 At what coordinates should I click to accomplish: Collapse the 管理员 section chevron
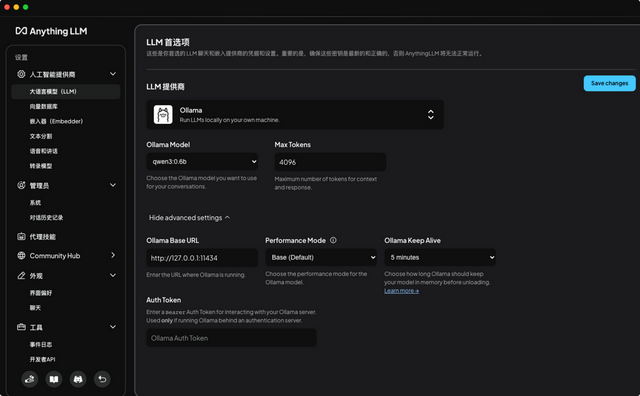[113, 185]
